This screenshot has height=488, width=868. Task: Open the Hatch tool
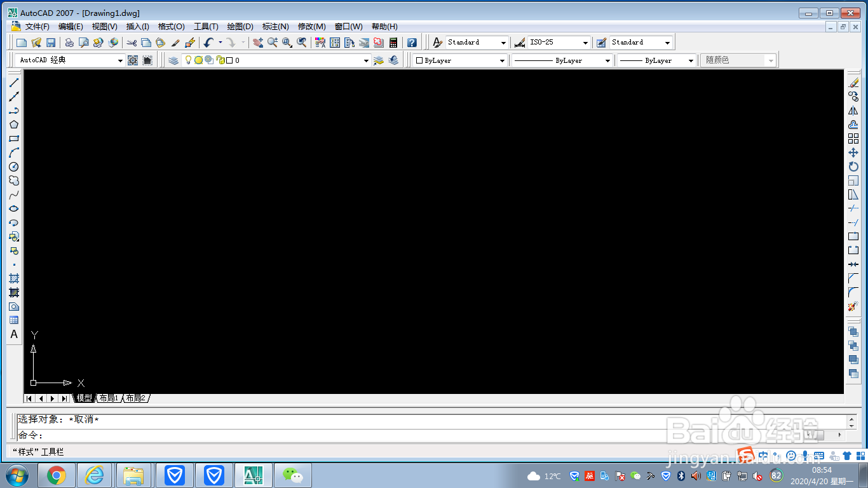[14, 278]
